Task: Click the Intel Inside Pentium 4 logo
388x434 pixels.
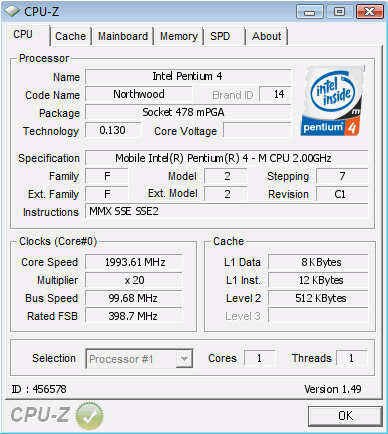Action: [x=331, y=101]
